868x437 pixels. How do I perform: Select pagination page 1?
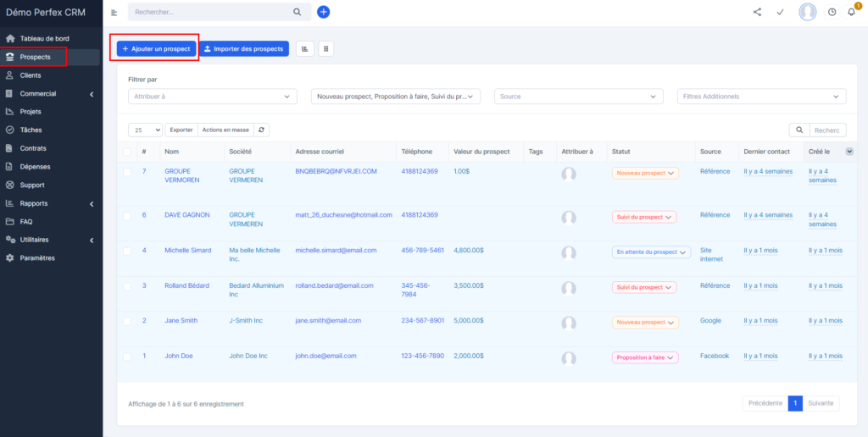tap(795, 403)
